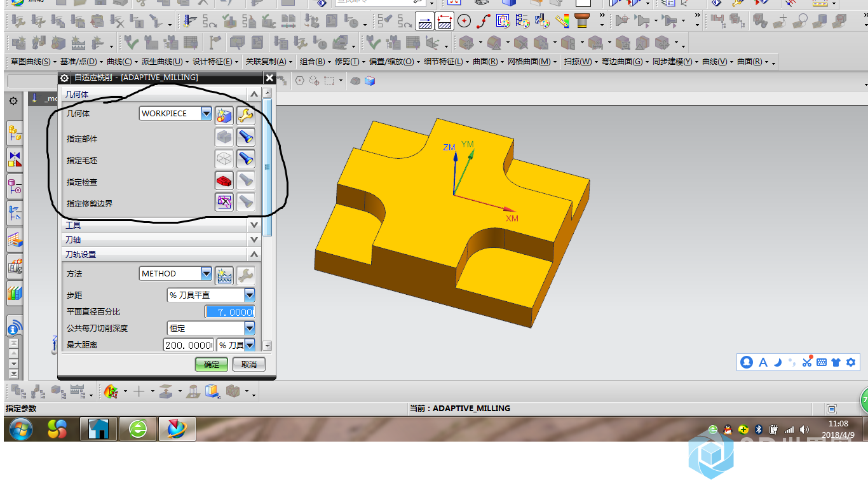The width and height of the screenshot is (868, 488).
Task: Open 指定检查 check geometry selection icon
Action: (x=224, y=180)
